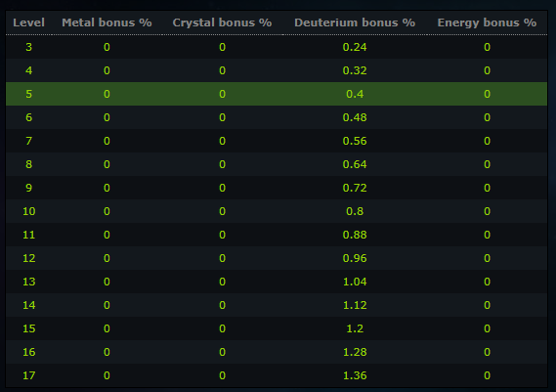Click crystal bonus 0 in level 12 row
Image resolution: width=556 pixels, height=392 pixels.
coord(223,258)
